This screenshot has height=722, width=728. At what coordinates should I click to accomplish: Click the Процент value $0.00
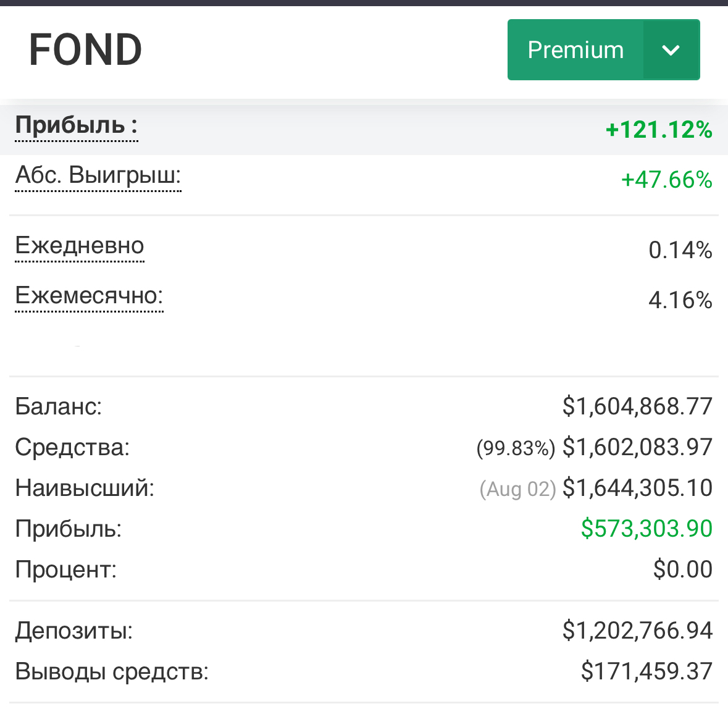coord(682,569)
